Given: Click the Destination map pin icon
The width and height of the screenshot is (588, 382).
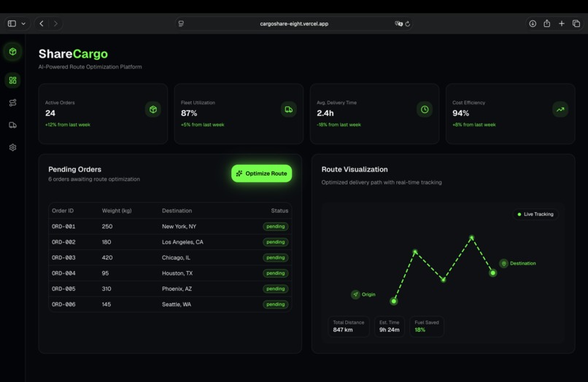Looking at the screenshot, I should pyautogui.click(x=503, y=263).
